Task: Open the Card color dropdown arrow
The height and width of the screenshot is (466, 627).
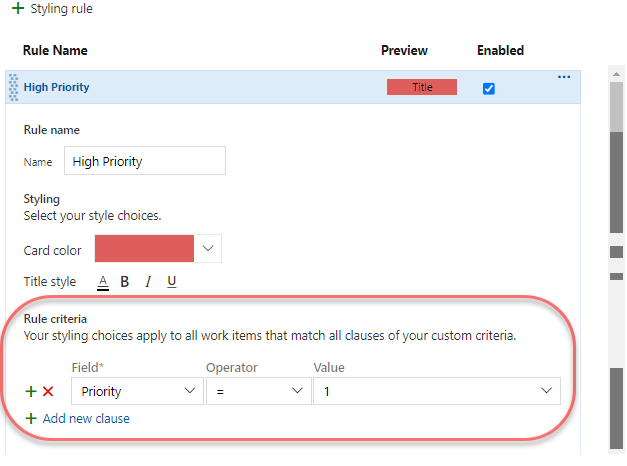Action: (x=208, y=248)
